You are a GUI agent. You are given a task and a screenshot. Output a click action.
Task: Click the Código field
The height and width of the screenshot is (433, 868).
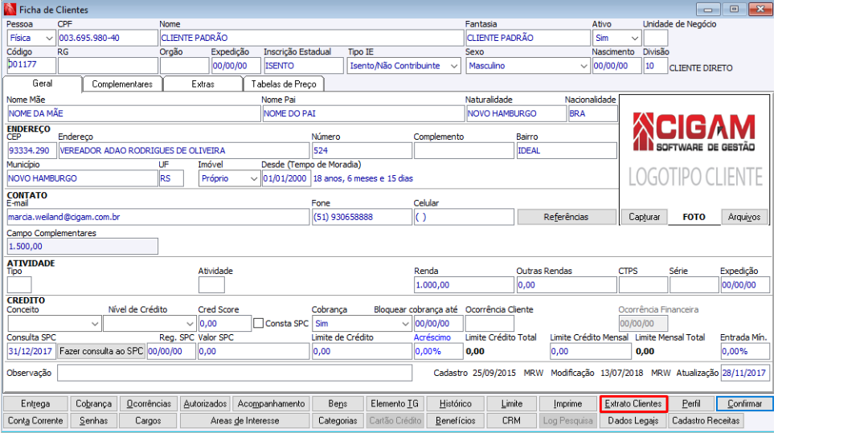click(31, 66)
